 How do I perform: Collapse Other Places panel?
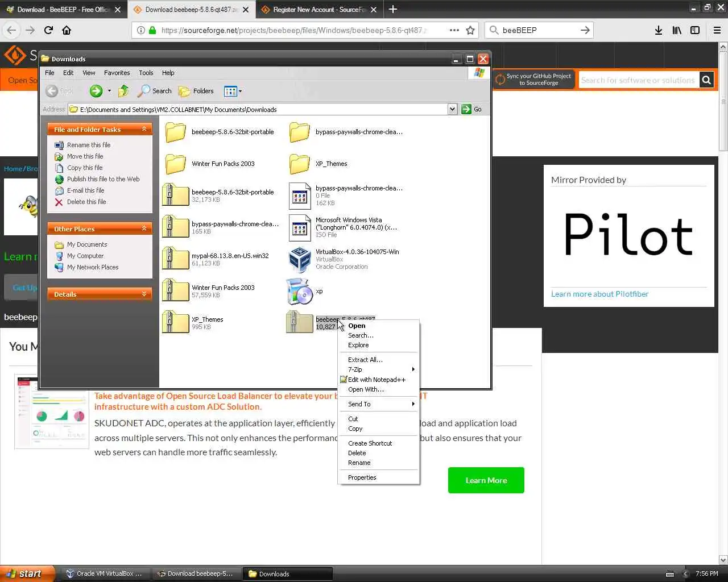point(144,228)
